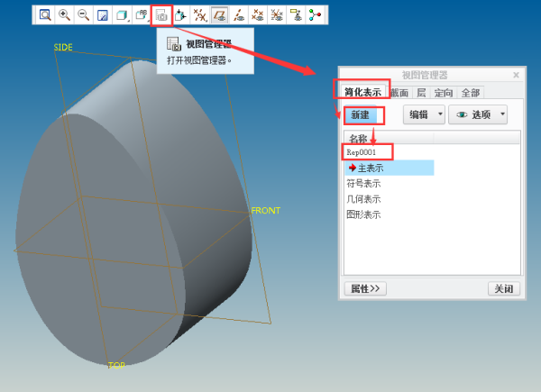Toggle datum plane display icon
541x392 pixels.
[x=219, y=14]
